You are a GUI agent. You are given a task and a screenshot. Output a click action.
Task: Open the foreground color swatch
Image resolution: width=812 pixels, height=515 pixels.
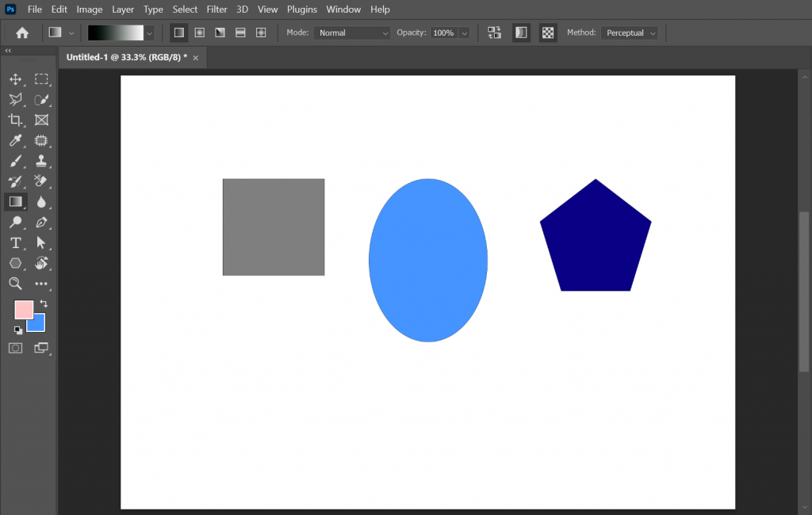point(25,308)
